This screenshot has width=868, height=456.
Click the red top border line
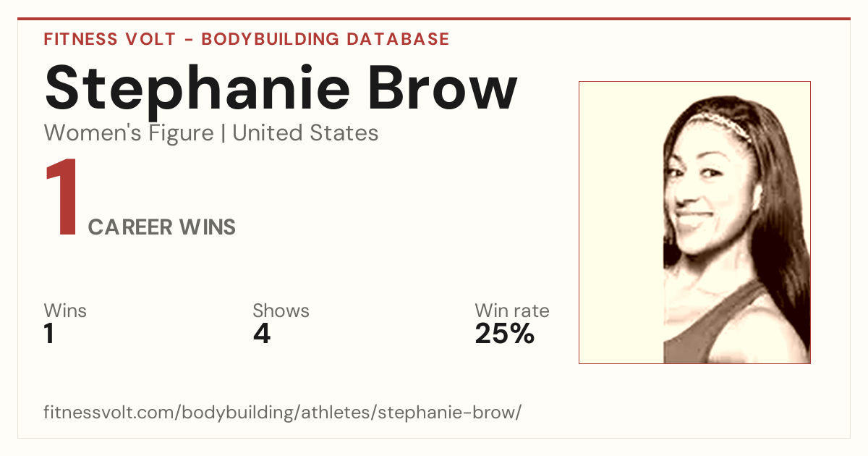pyautogui.click(x=434, y=19)
